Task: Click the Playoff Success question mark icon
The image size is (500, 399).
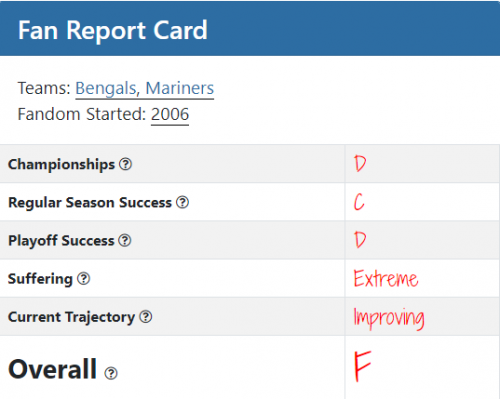Action: (x=125, y=240)
